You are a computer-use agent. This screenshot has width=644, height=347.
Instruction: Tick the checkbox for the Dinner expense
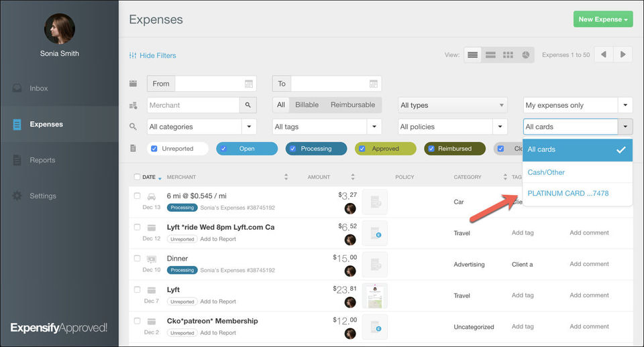point(137,259)
